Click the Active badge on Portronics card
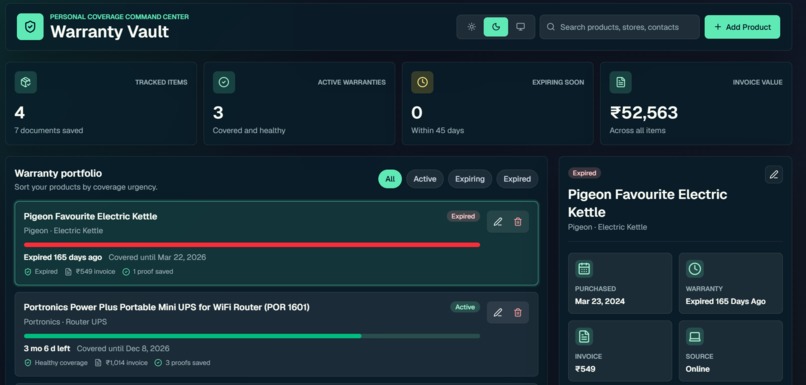This screenshot has width=806, height=385. (465, 307)
